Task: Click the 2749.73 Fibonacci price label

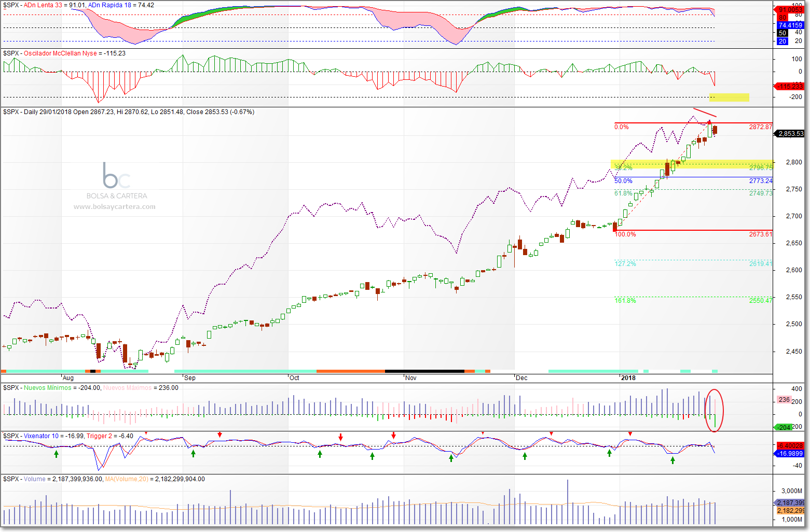Action: (x=761, y=193)
